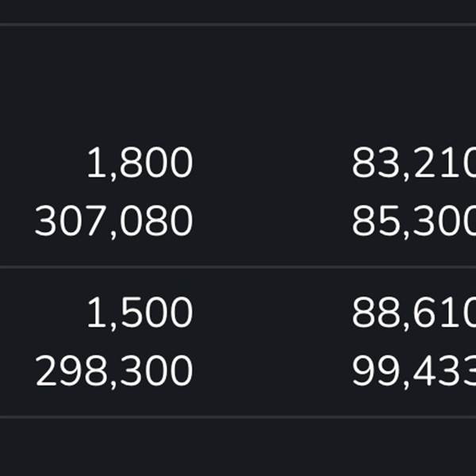
Task: Select the row between 298,300 and 99,433
Action: (270, 370)
